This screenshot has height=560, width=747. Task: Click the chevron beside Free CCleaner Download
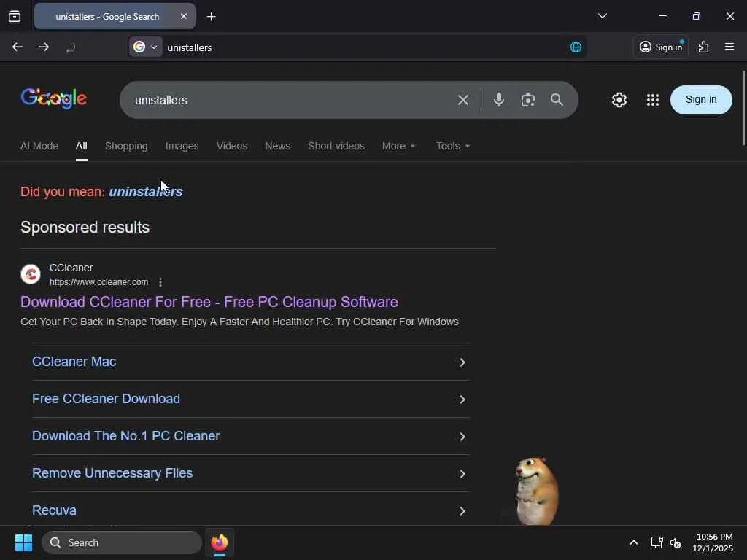pyautogui.click(x=462, y=400)
